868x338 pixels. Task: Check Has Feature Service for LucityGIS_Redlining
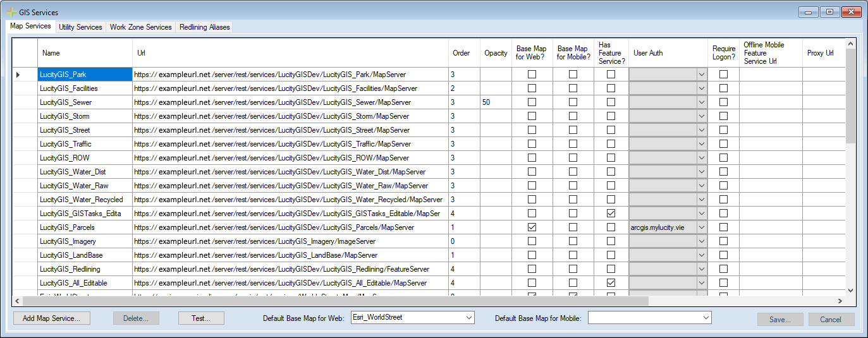point(611,269)
